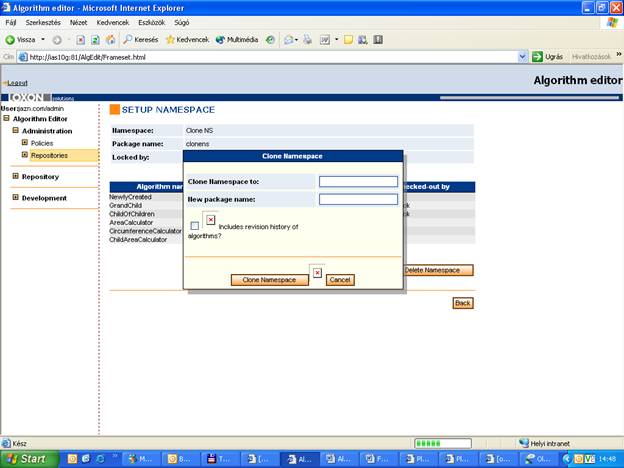Expand the Repositories tree node
The width and height of the screenshot is (624, 468).
(x=25, y=155)
